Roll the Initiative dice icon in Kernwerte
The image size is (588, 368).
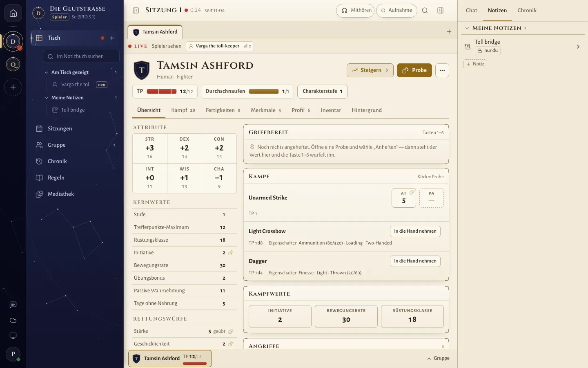231,253
